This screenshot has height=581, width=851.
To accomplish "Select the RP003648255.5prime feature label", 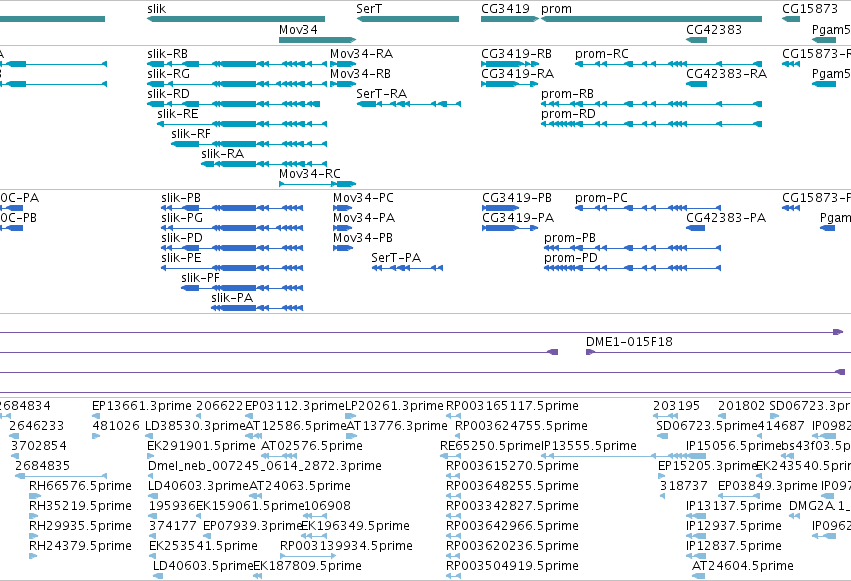I will 512,486.
